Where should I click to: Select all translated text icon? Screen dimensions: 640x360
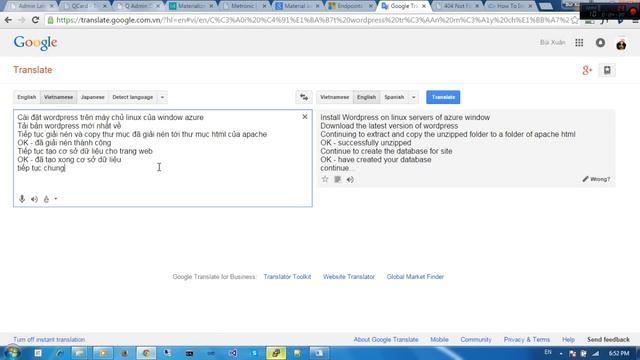(338, 179)
